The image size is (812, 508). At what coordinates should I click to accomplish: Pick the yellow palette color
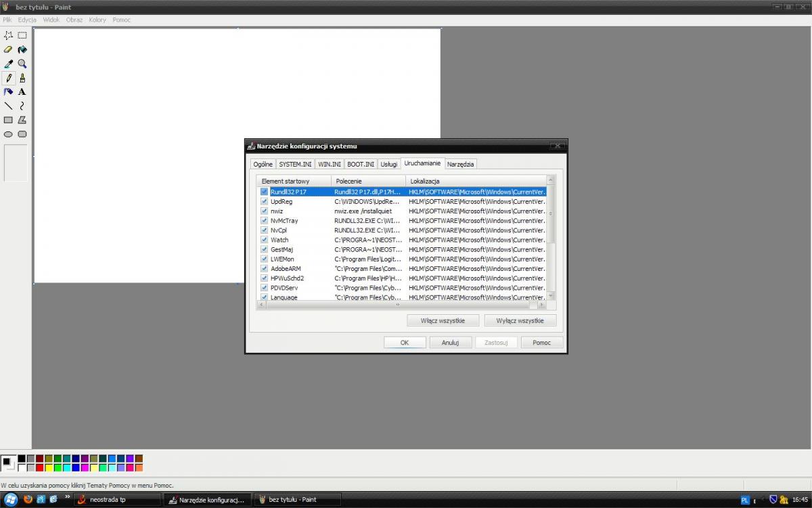pyautogui.click(x=49, y=467)
